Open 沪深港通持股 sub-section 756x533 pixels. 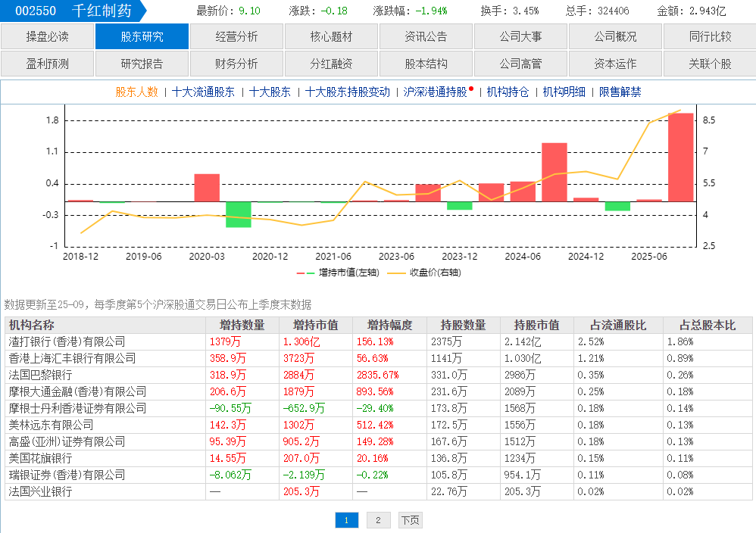pos(435,92)
